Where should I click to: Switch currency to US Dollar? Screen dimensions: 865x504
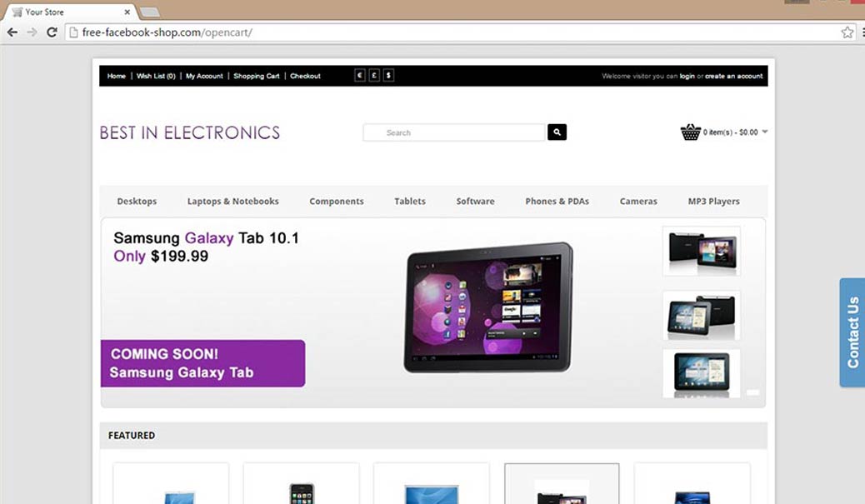pos(388,76)
